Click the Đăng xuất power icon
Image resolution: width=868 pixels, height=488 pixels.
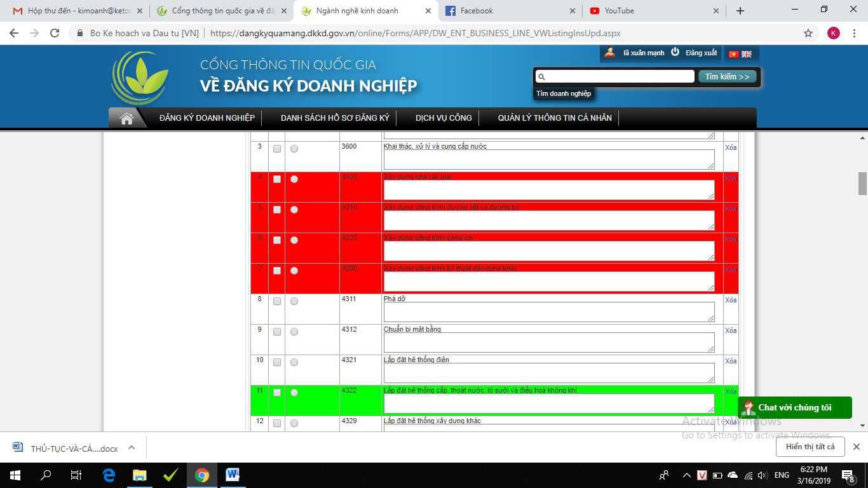tap(675, 52)
